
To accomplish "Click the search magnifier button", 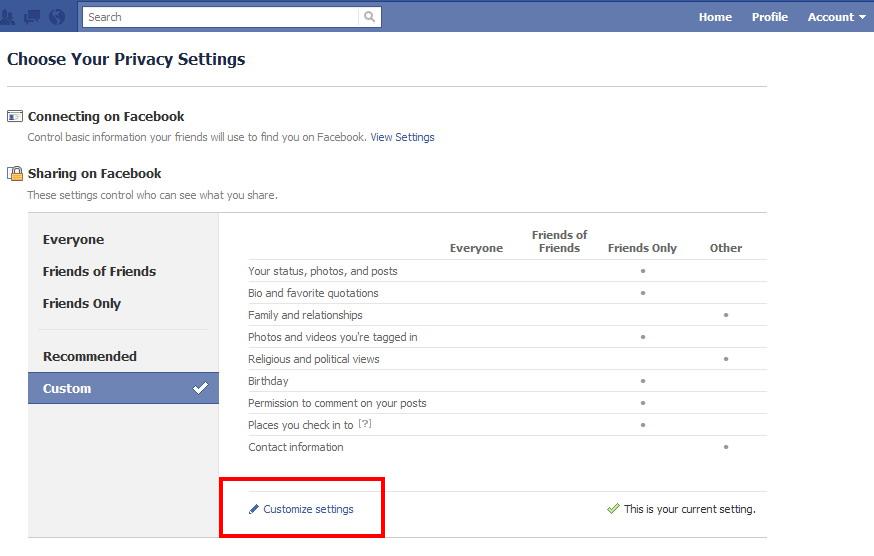I will coord(370,17).
